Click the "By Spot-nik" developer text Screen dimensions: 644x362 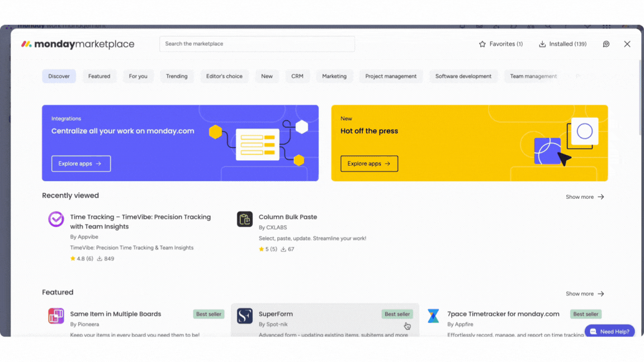(x=273, y=324)
